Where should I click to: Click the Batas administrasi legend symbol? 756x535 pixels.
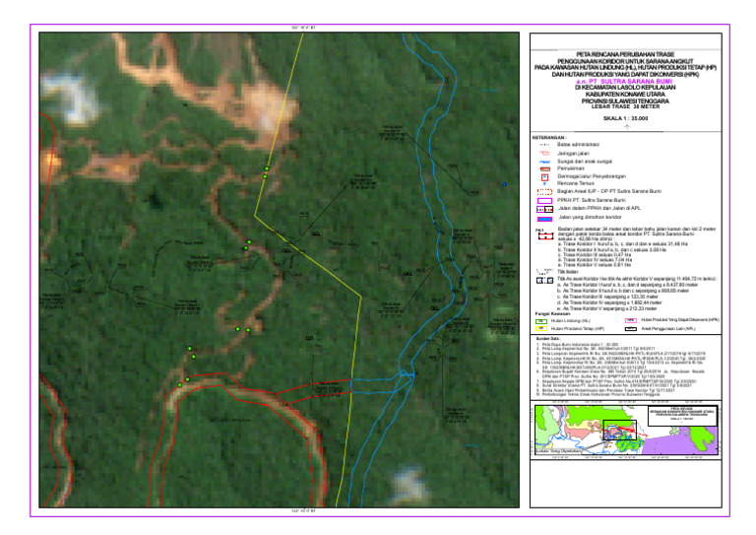point(544,145)
